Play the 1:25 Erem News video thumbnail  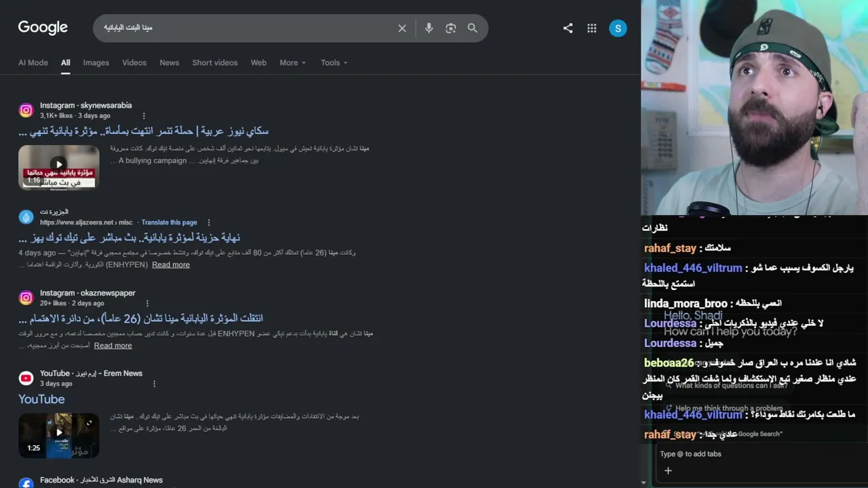[x=59, y=434]
